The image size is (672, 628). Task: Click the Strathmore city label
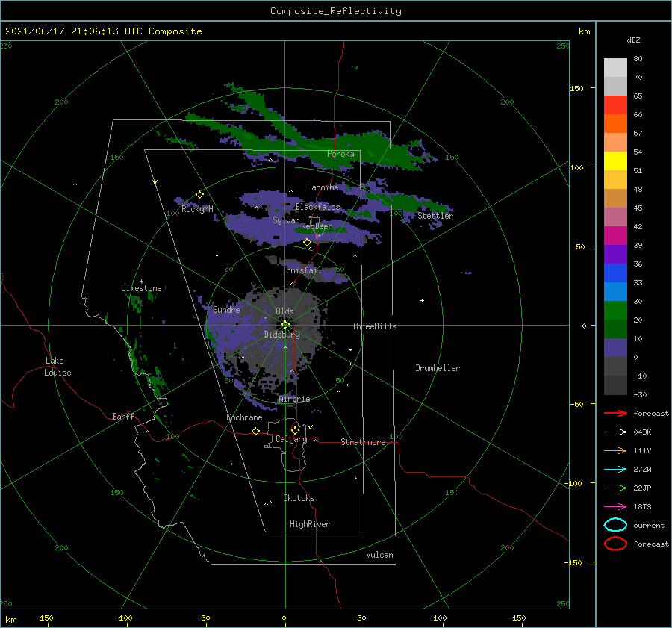pos(363,442)
